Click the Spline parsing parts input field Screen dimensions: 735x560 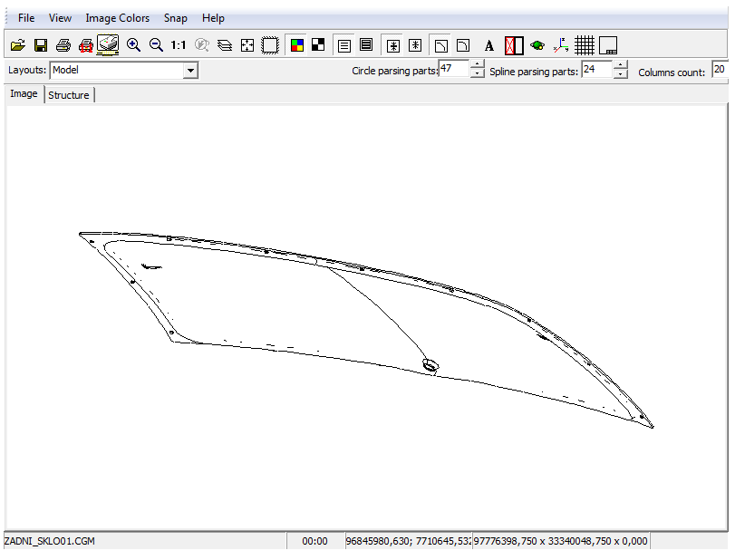pyautogui.click(x=596, y=70)
